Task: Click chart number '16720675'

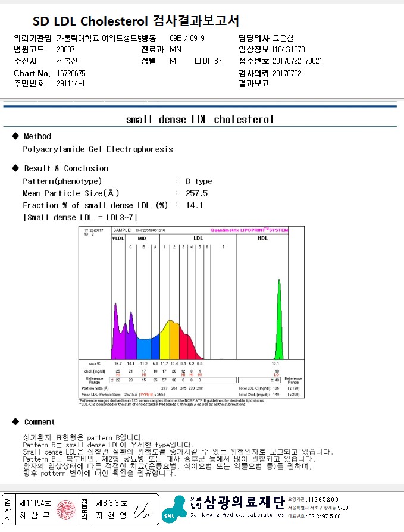Action: pyautogui.click(x=71, y=73)
